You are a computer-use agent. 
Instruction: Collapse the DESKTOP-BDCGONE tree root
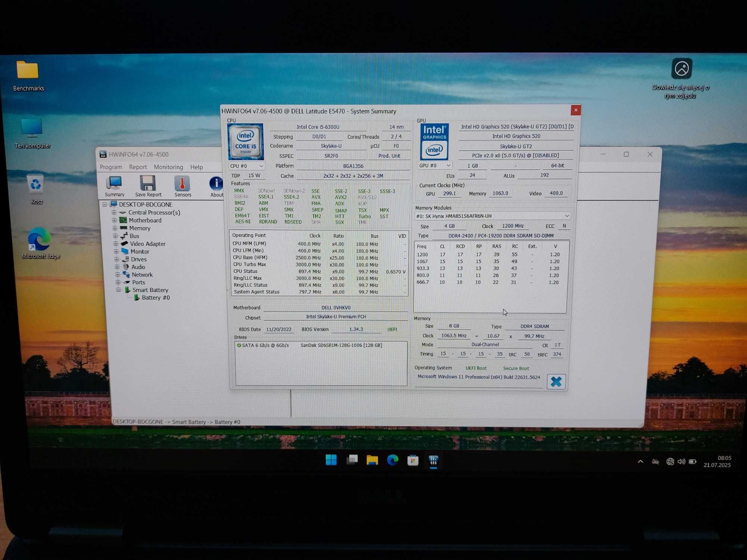tap(105, 204)
